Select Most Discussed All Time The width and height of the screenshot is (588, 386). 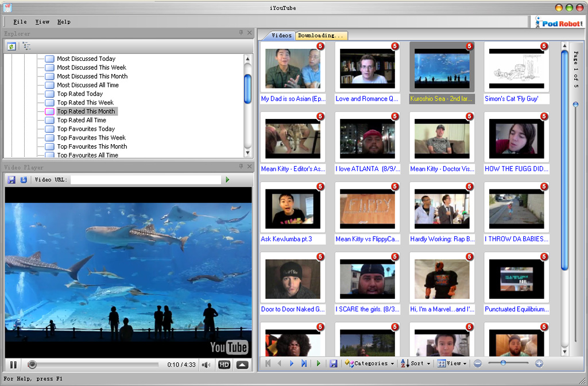88,85
